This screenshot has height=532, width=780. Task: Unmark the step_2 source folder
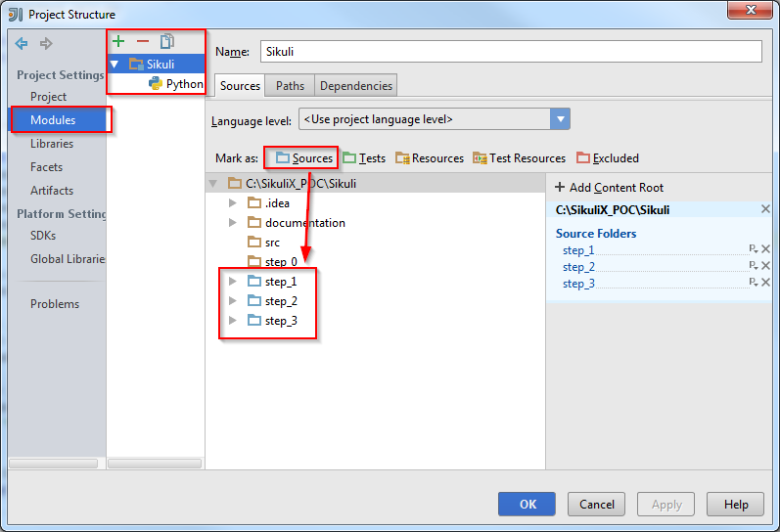[x=765, y=265]
